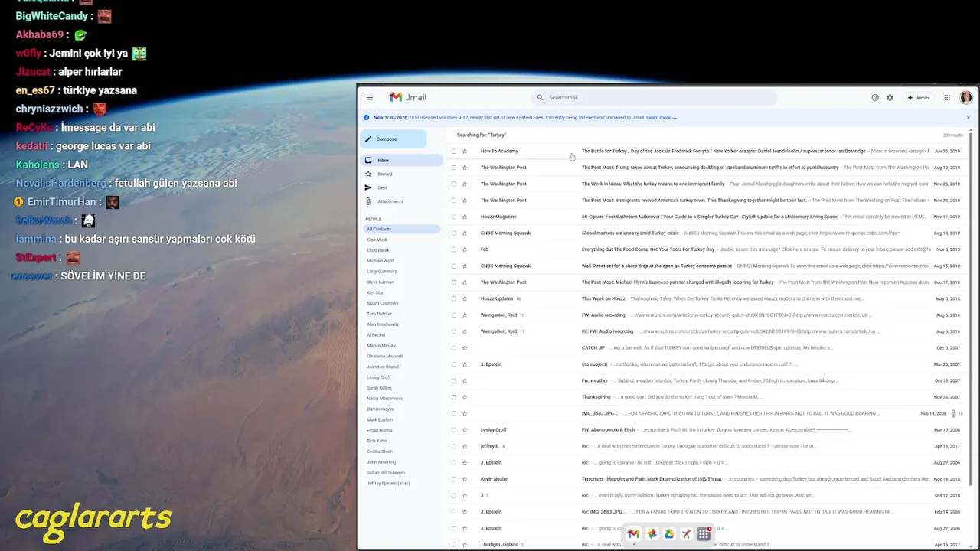
Task: Tick the Thanksgiving email checkbox
Action: pyautogui.click(x=454, y=397)
